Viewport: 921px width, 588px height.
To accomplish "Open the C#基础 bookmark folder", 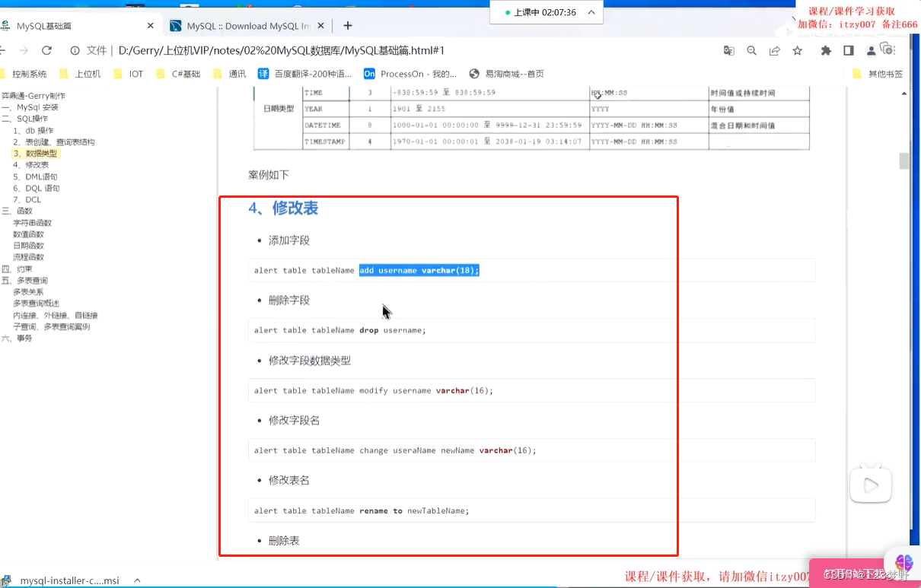I will [x=178, y=74].
